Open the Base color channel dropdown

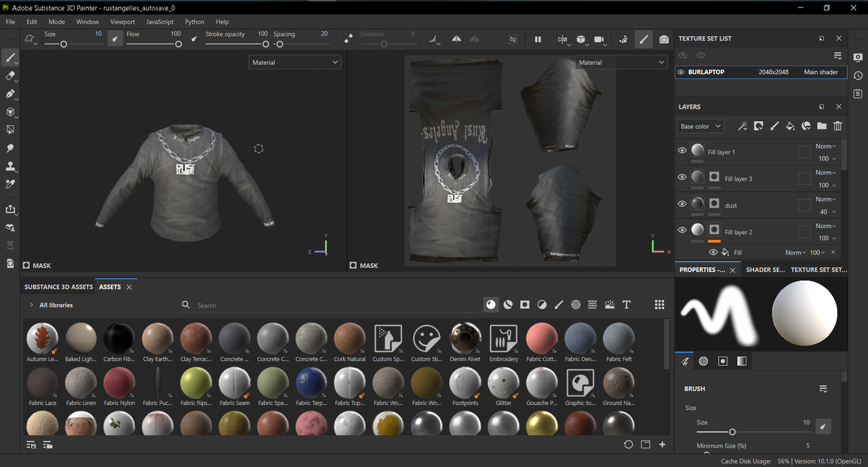click(x=701, y=126)
